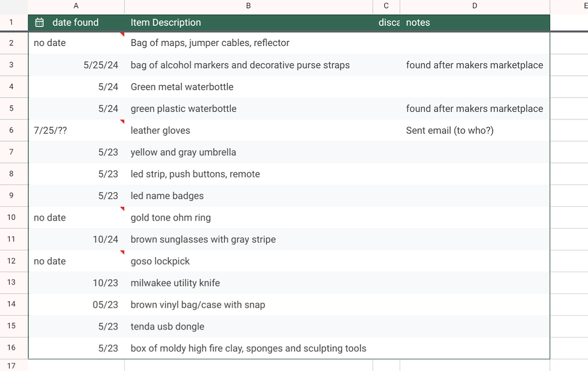Click the 'yellow and gray umbrella' cell

[x=183, y=152]
